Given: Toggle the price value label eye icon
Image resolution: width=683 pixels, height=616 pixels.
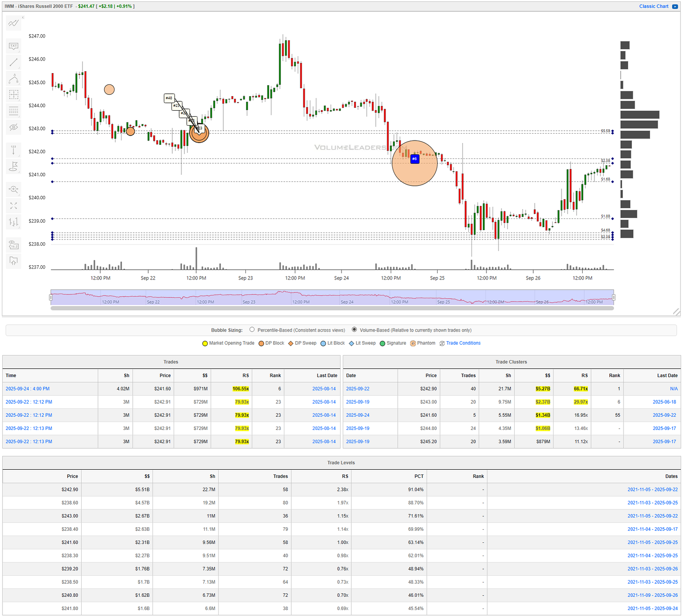Looking at the screenshot, I should 14,245.
